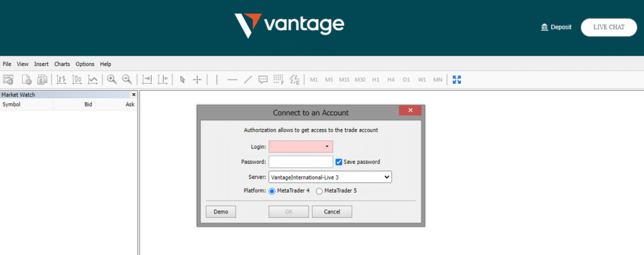The image size is (644, 255).
Task: Click the Bid column header
Action: (88, 105)
